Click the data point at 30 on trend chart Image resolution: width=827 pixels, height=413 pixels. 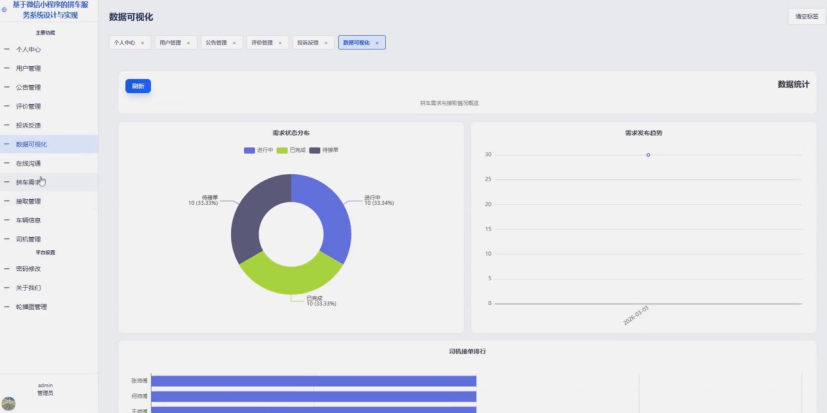tap(648, 155)
